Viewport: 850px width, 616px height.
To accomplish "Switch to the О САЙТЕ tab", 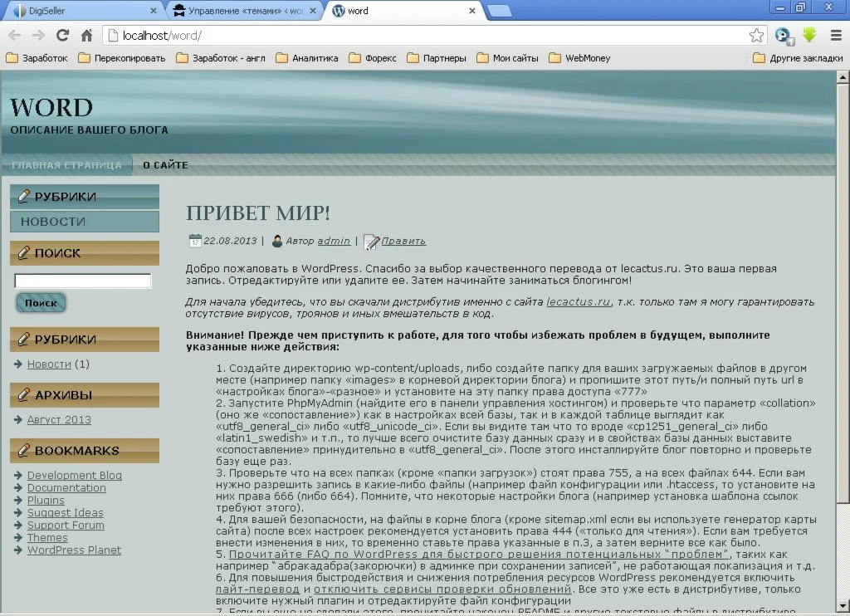I will coord(164,164).
